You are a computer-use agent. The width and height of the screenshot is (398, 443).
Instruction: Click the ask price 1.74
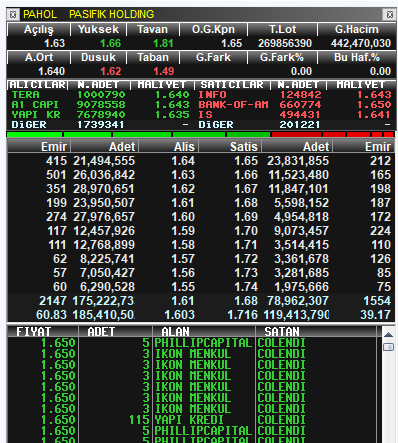[246, 287]
